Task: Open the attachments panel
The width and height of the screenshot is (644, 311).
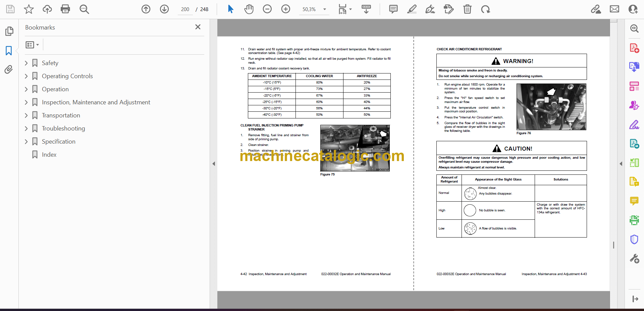Action: click(9, 69)
